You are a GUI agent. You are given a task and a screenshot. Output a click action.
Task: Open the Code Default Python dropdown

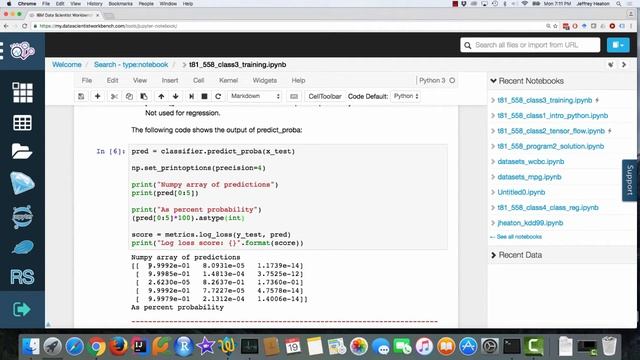pyautogui.click(x=405, y=96)
